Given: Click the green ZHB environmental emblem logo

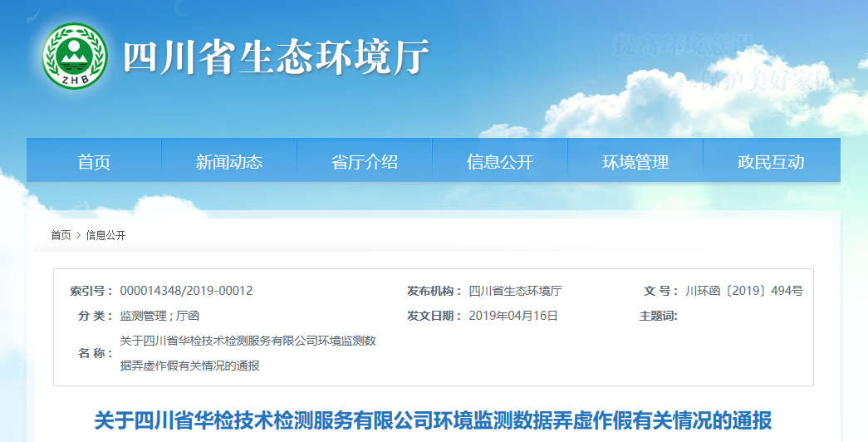Looking at the screenshot, I should (x=75, y=56).
